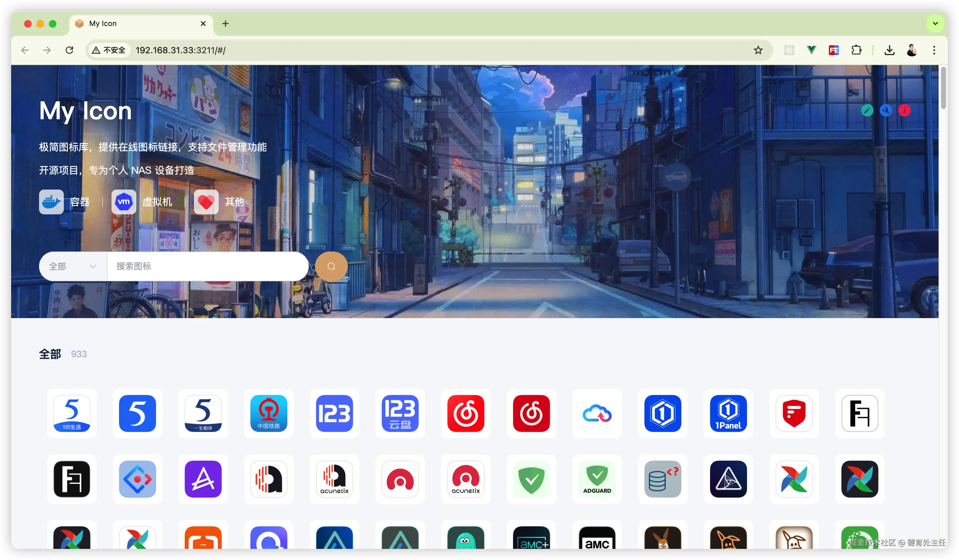Select the 中国铁路 railway icon
Image resolution: width=959 pixels, height=560 pixels.
(x=269, y=413)
